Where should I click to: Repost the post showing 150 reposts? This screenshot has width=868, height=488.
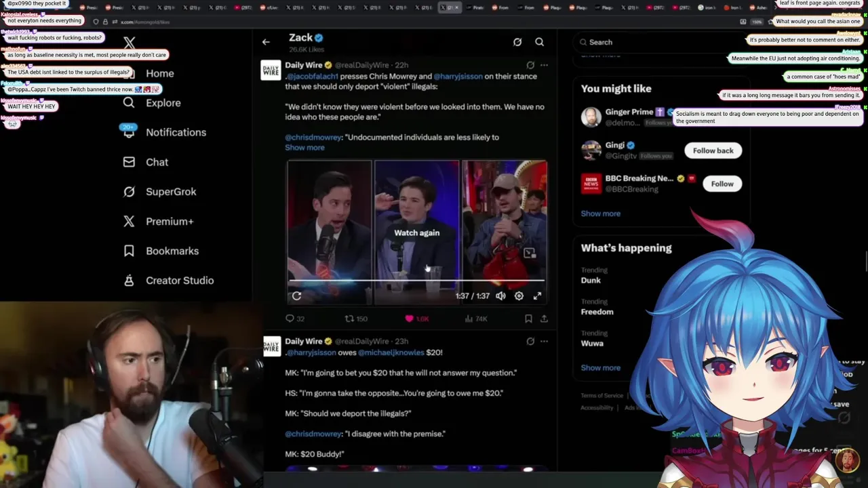click(x=356, y=319)
